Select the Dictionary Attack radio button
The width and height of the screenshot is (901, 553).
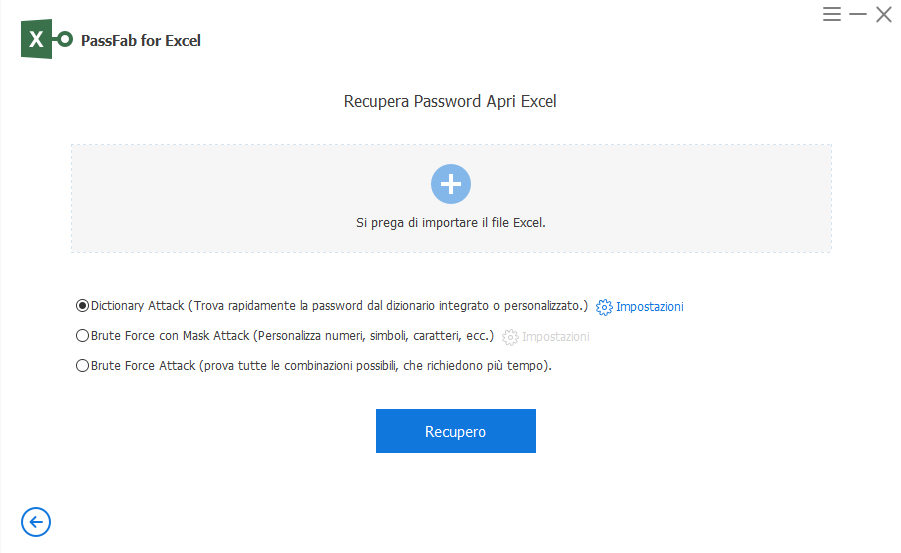pos(83,306)
